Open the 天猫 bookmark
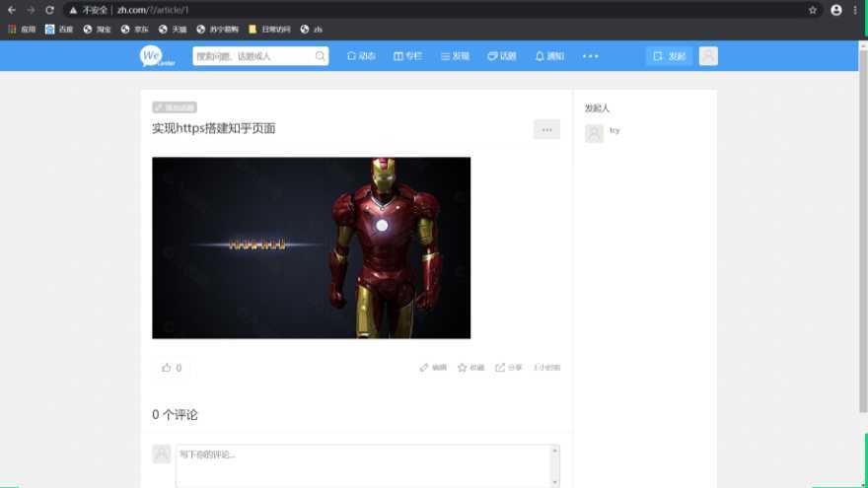Viewport: 868px width, 488px height. (173, 30)
